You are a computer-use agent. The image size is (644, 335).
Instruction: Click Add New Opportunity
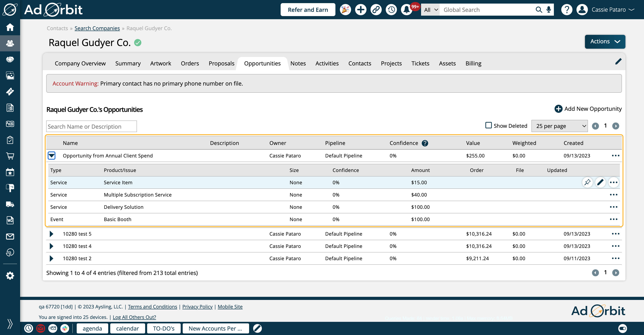pyautogui.click(x=588, y=109)
